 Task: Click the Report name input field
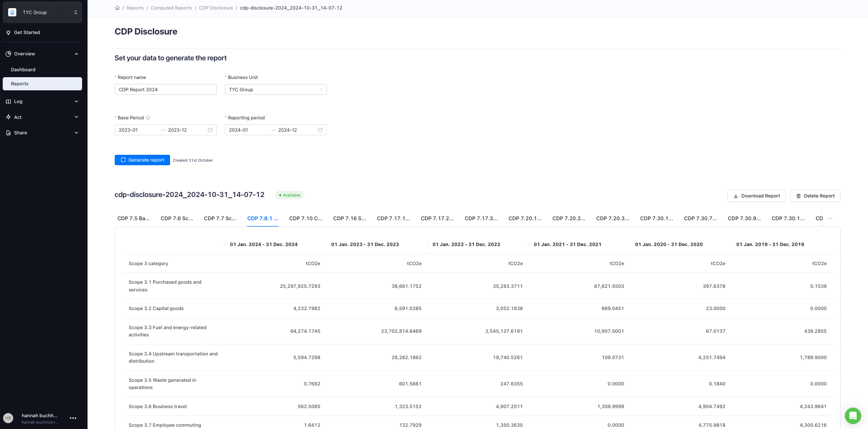(x=166, y=89)
